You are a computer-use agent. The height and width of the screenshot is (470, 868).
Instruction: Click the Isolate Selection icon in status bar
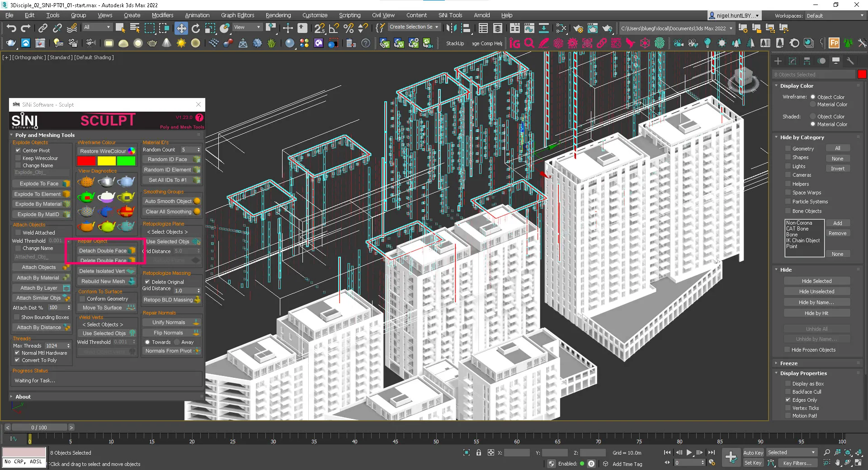(467, 452)
